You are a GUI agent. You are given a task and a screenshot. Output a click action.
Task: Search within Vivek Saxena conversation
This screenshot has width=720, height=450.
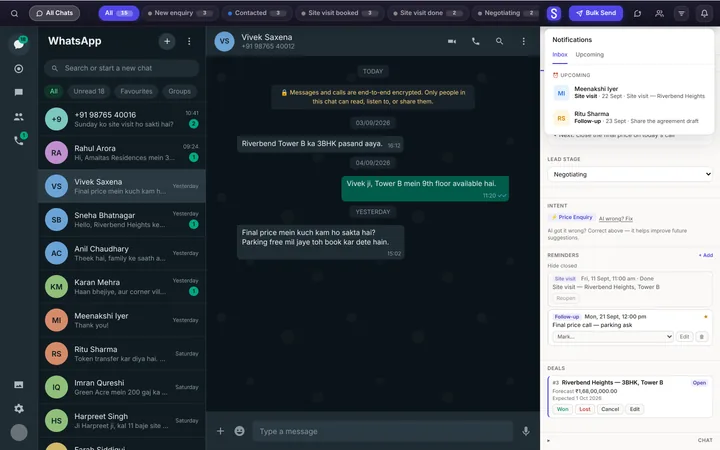499,41
